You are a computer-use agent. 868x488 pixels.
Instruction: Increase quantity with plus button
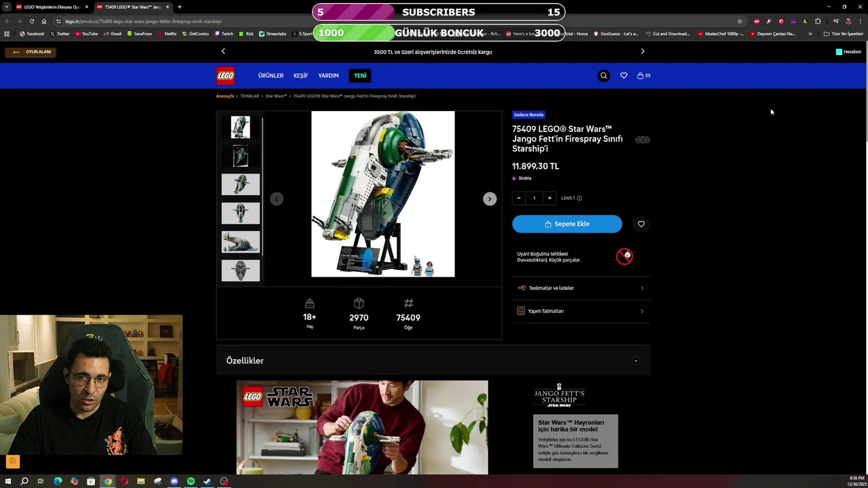point(549,198)
